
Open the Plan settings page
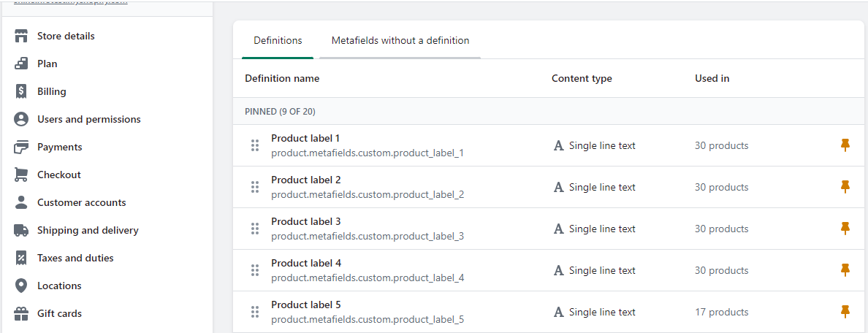pyautogui.click(x=47, y=64)
